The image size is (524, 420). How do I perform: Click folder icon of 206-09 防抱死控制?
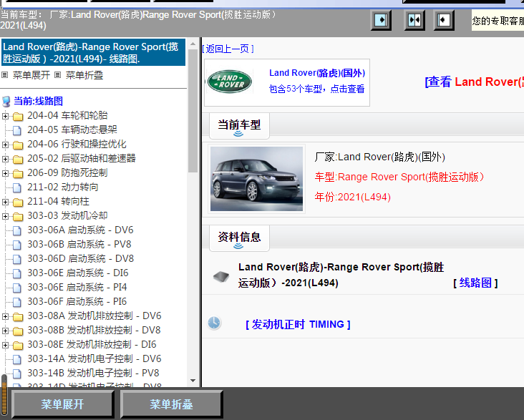[x=18, y=174]
